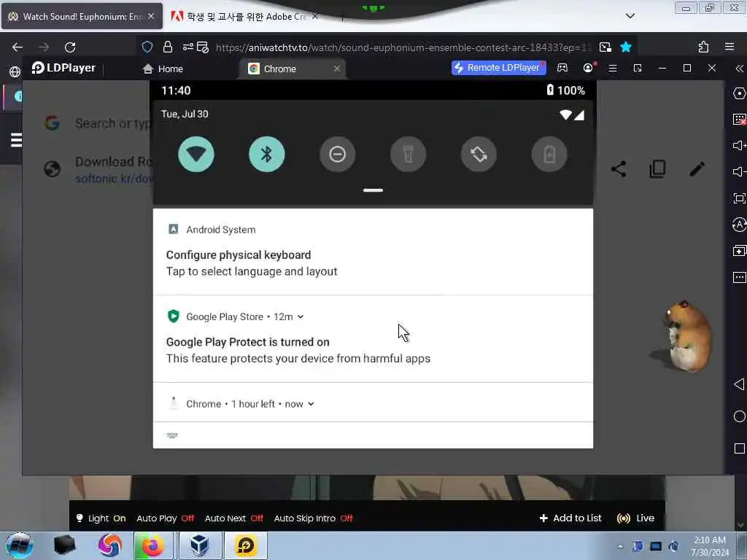747x560 pixels.
Task: Click address bar URL field
Action: click(403, 47)
